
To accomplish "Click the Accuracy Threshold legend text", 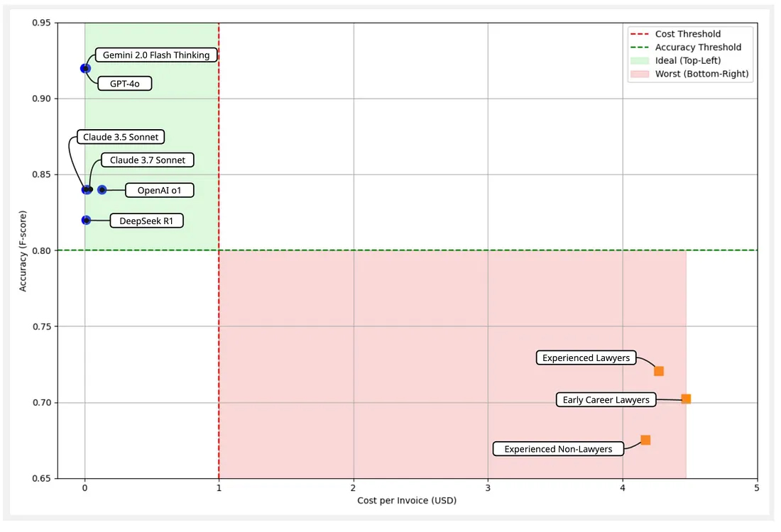I will click(x=699, y=48).
